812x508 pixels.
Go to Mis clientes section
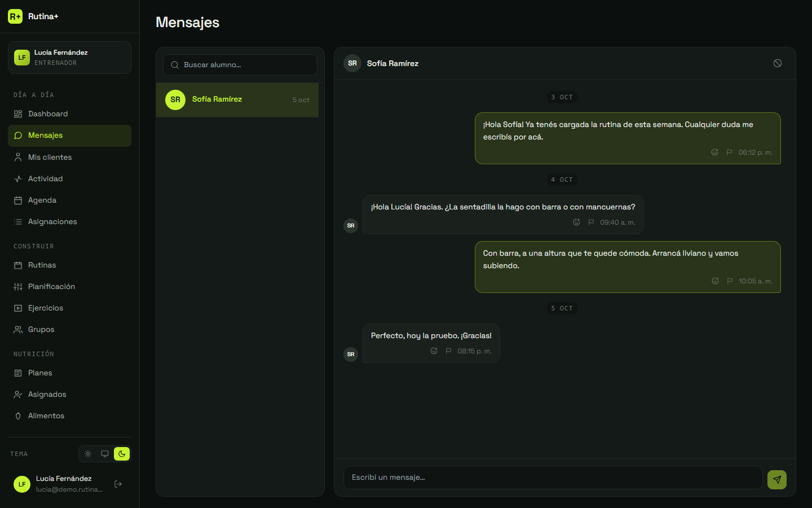[69, 157]
